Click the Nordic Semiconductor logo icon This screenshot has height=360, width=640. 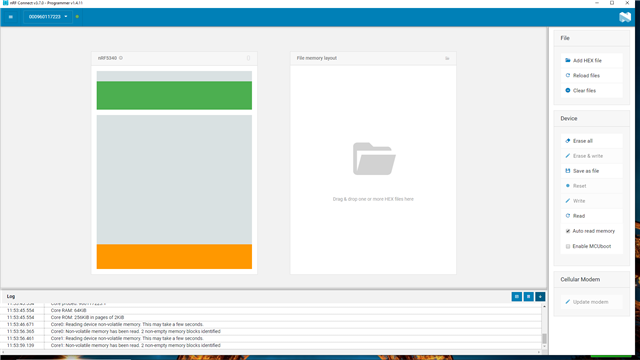[625, 17]
